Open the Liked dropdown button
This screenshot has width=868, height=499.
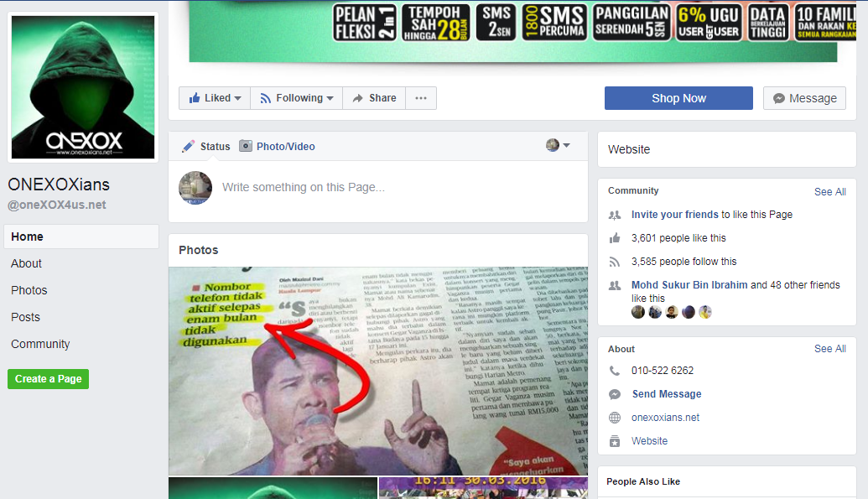tap(215, 98)
